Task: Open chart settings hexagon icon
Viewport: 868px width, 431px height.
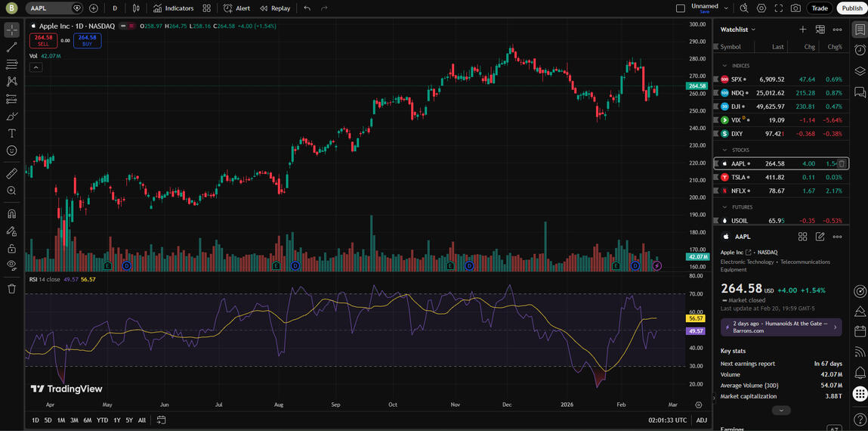Action: point(761,8)
